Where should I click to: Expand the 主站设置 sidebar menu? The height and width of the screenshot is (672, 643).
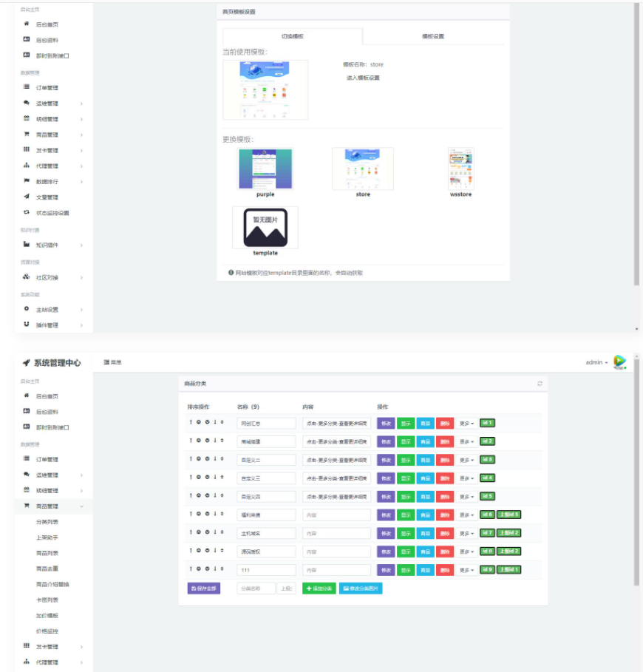[52, 309]
